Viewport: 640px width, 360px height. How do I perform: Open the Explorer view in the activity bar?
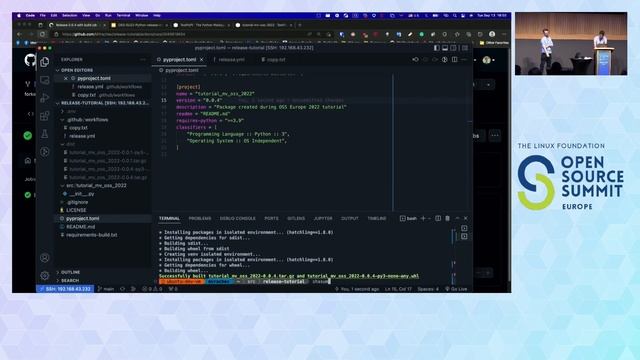(x=44, y=62)
